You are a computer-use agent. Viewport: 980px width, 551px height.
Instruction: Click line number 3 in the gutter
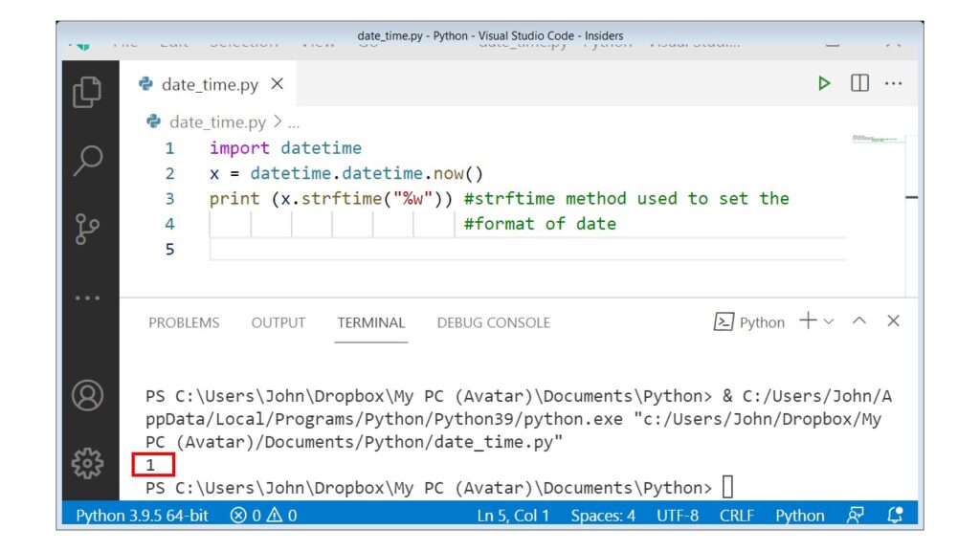[x=169, y=199]
